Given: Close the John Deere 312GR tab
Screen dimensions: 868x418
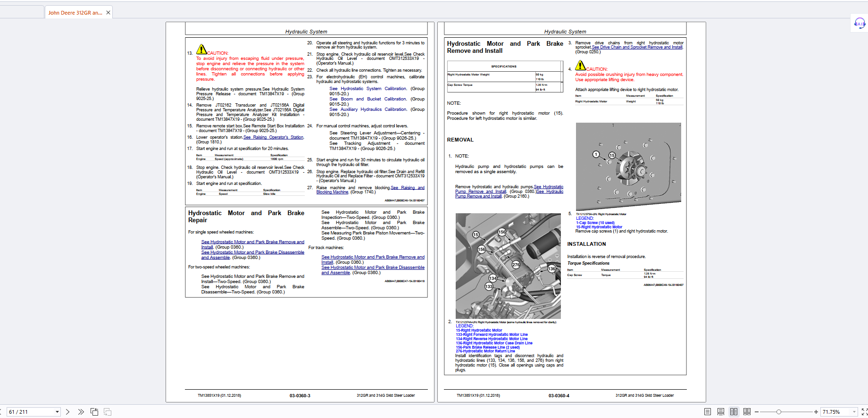Looking at the screenshot, I should pos(108,13).
